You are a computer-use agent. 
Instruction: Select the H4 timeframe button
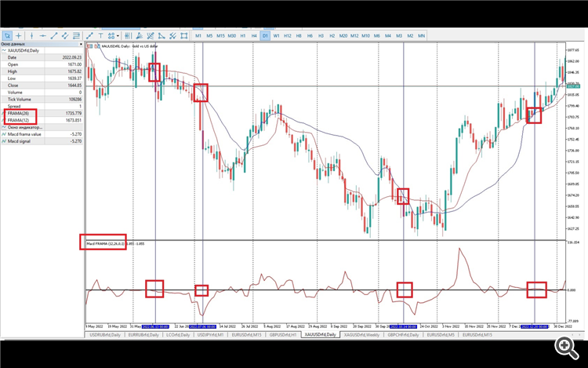coord(254,35)
